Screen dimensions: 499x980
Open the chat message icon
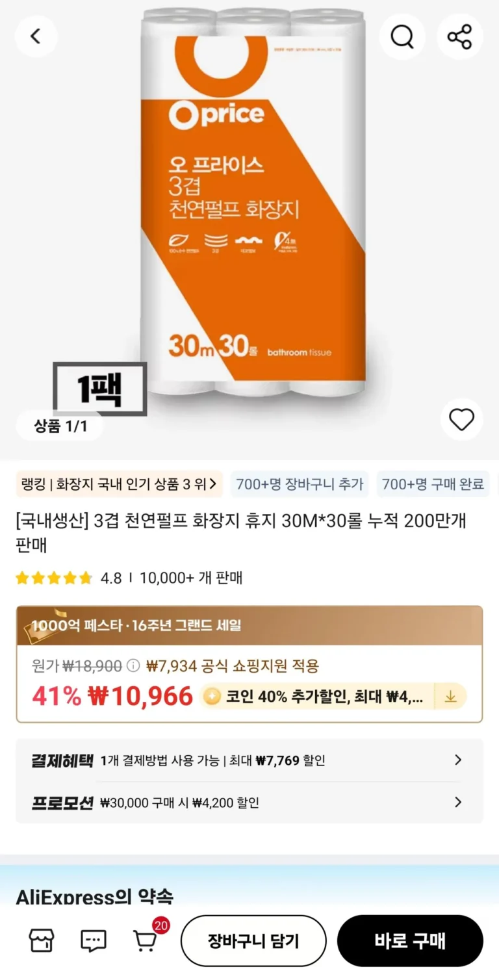(93, 940)
